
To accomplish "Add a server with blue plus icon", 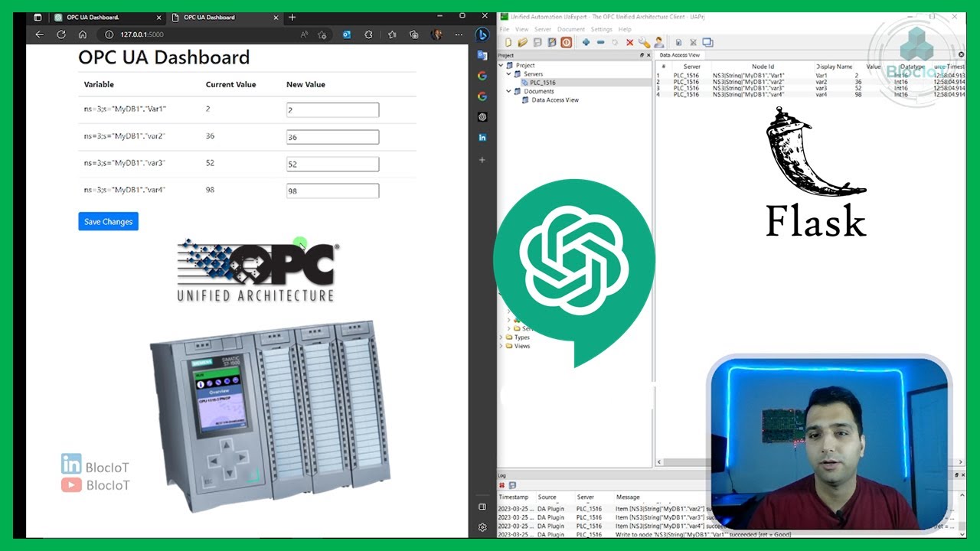I will pyautogui.click(x=586, y=43).
